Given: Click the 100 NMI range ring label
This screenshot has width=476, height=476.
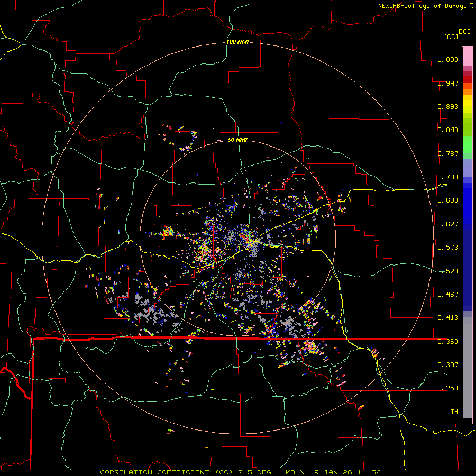Looking at the screenshot, I should pyautogui.click(x=237, y=42).
